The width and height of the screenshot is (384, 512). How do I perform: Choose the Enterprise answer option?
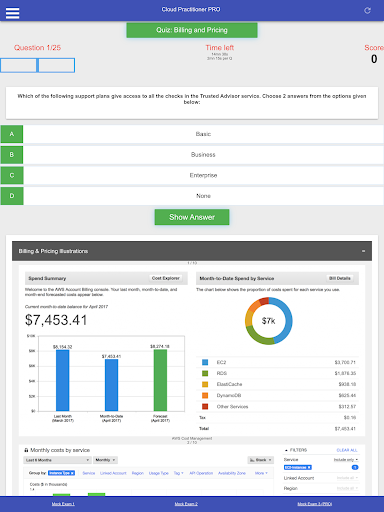point(203,175)
